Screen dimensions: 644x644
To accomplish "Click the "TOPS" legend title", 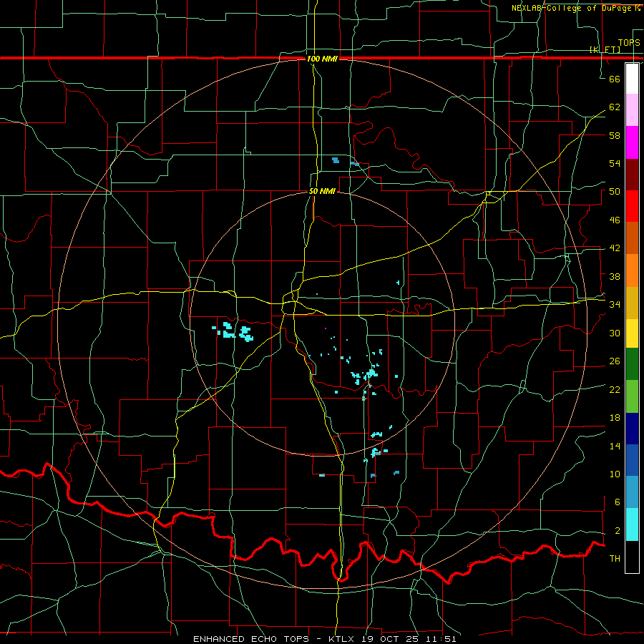I will click(629, 42).
